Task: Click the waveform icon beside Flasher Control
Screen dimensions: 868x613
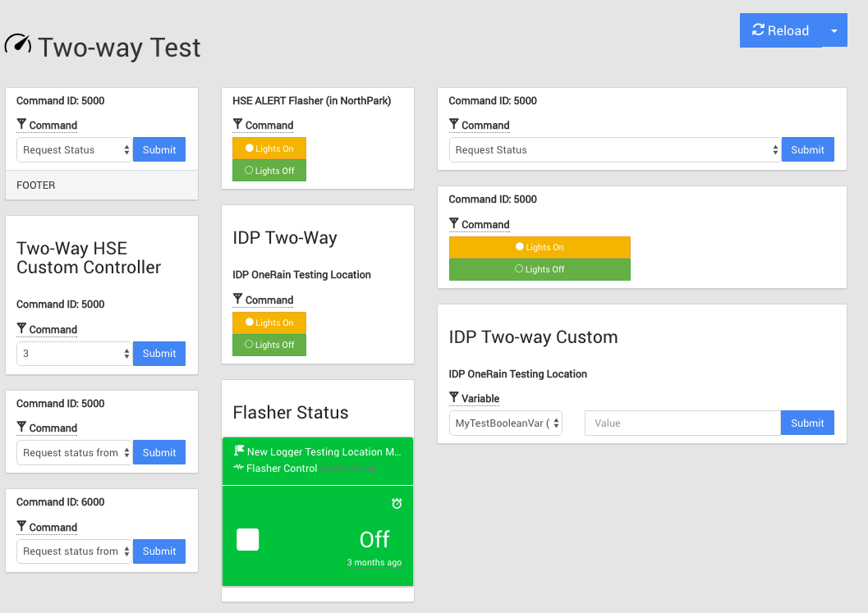Action: pos(239,468)
